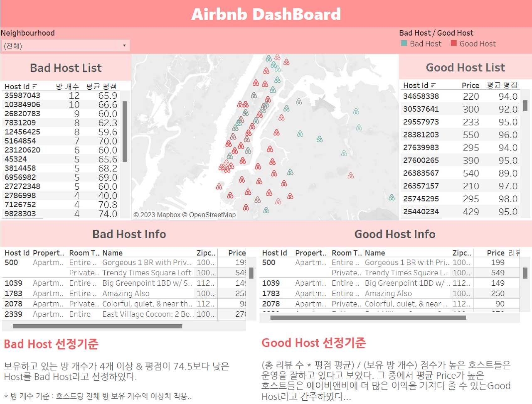The height and width of the screenshot is (404, 532).
Task: Select host 35987043 in Bad Host List
Action: pos(22,95)
